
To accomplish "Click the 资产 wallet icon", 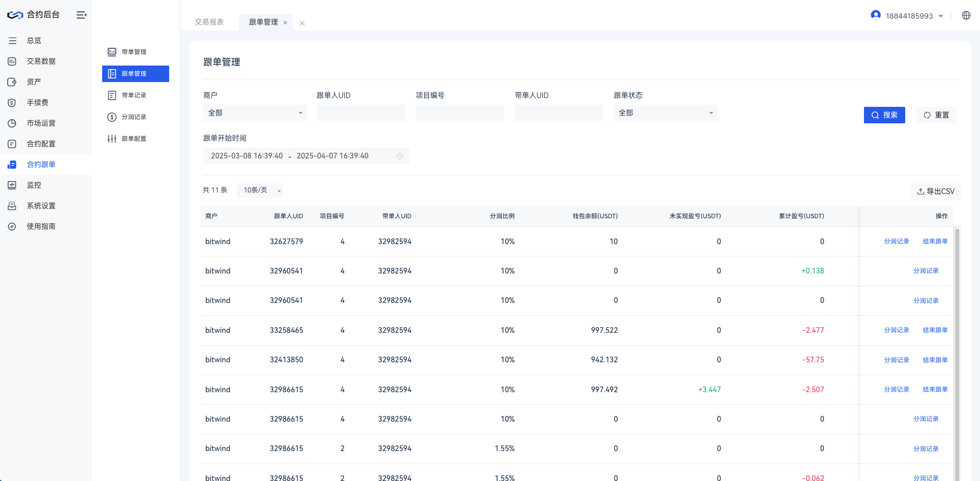I will click(x=12, y=82).
